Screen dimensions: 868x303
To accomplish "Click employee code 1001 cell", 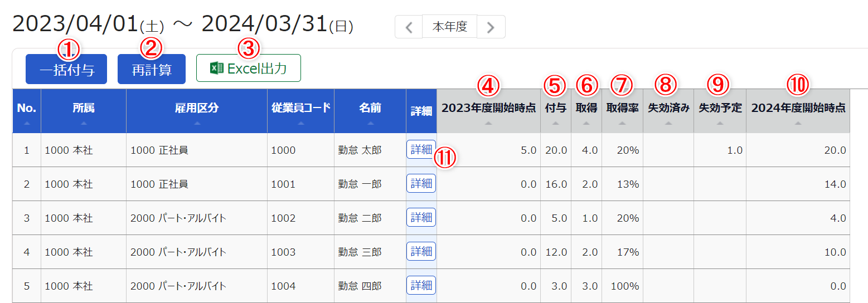I will [x=301, y=184].
